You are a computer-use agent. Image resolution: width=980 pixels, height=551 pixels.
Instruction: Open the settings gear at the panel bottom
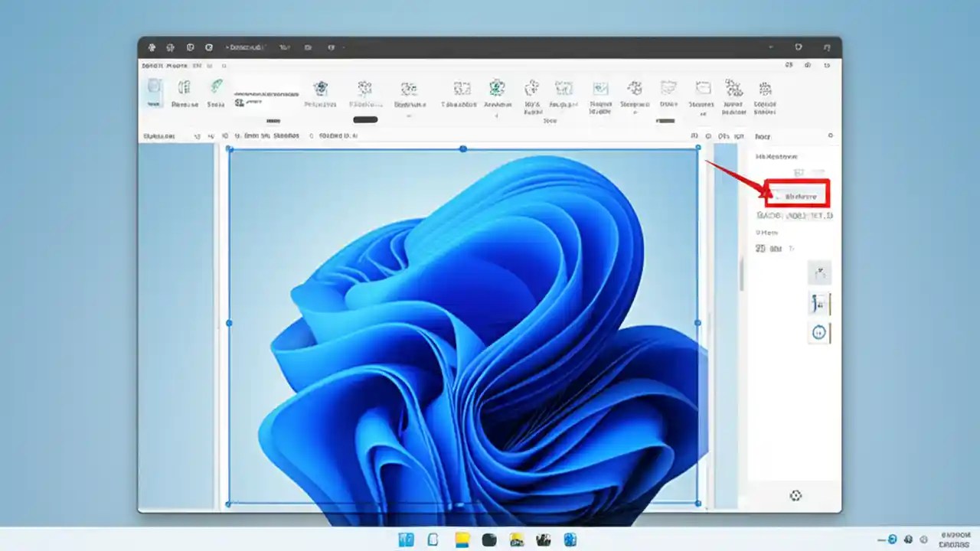pos(795,495)
